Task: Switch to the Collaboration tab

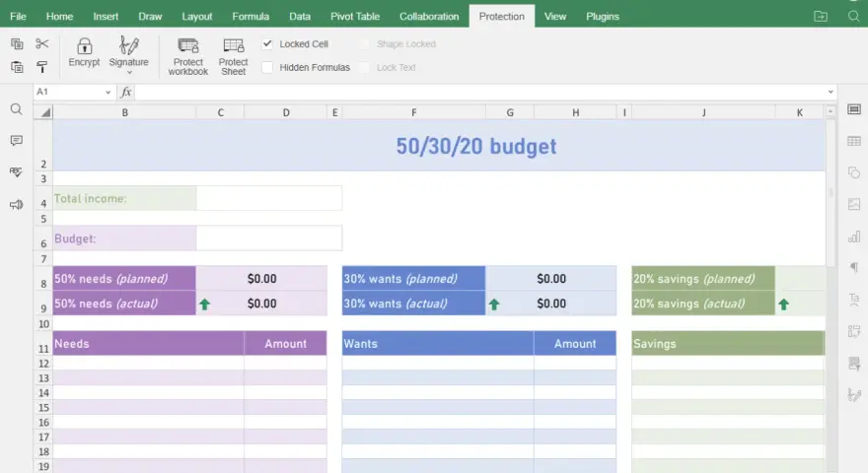Action: click(x=429, y=16)
